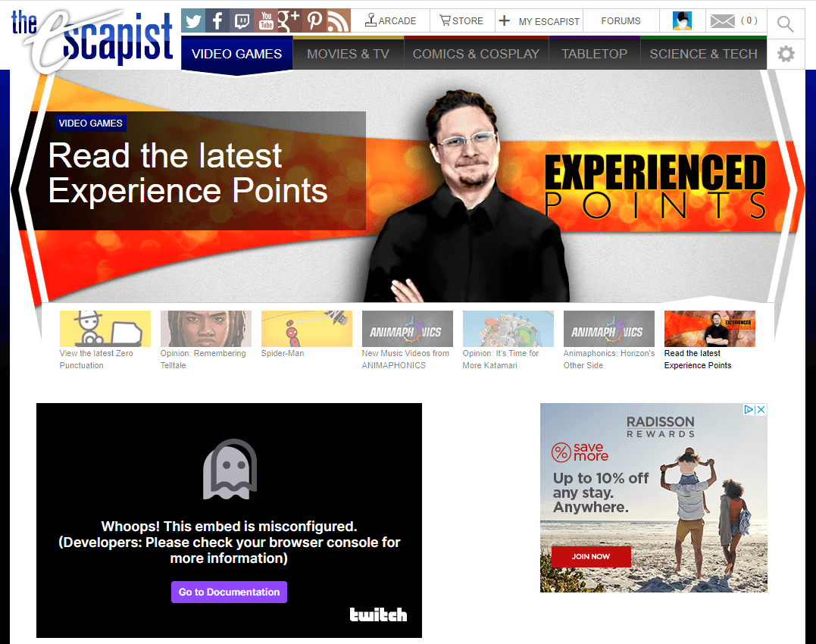Switch to the Movies & TV tab
816x644 pixels.
click(348, 54)
